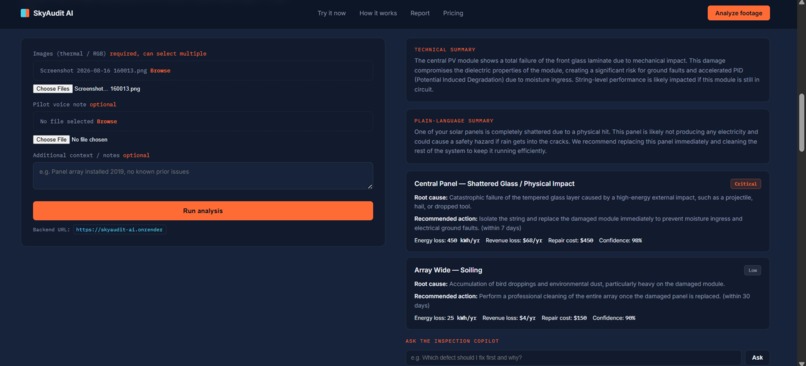Click the SkyAudit AI brand name
Image resolution: width=806 pixels, height=366 pixels.
[53, 13]
